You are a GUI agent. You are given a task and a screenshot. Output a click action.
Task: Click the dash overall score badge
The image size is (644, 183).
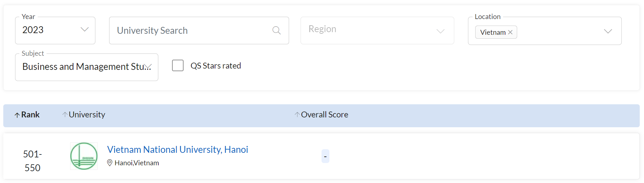point(325,156)
